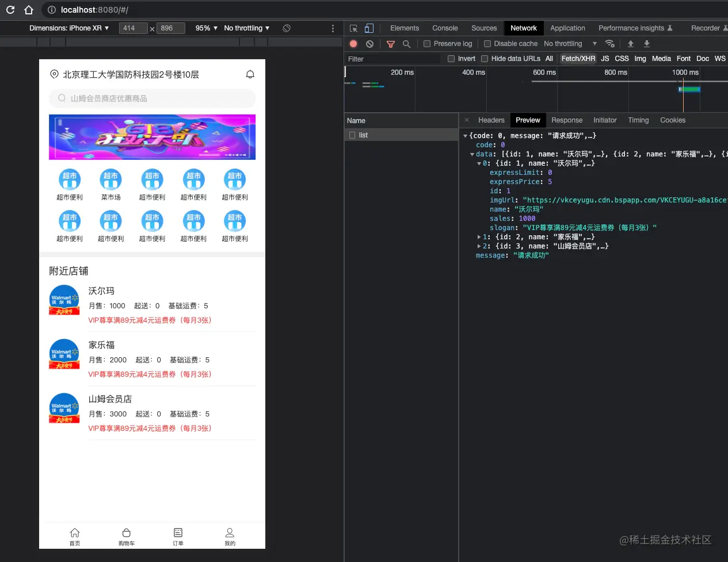
Task: Open the 95% zoom dropdown
Action: (207, 28)
